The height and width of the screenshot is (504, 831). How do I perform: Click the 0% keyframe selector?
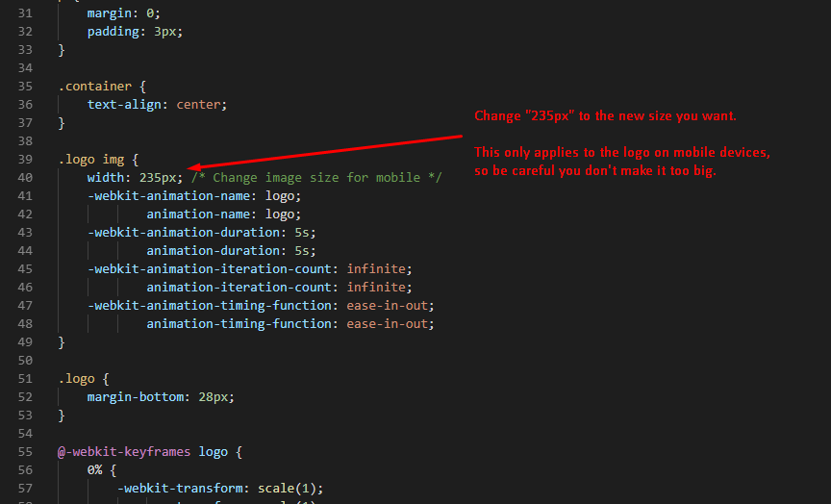click(95, 470)
